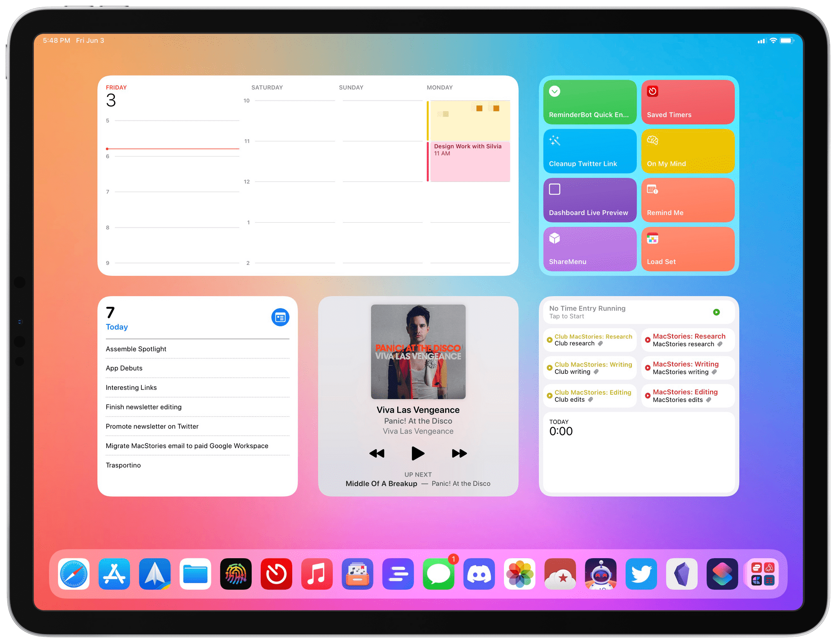Launch Discord from the dock
This screenshot has height=644, width=837.
tap(479, 574)
